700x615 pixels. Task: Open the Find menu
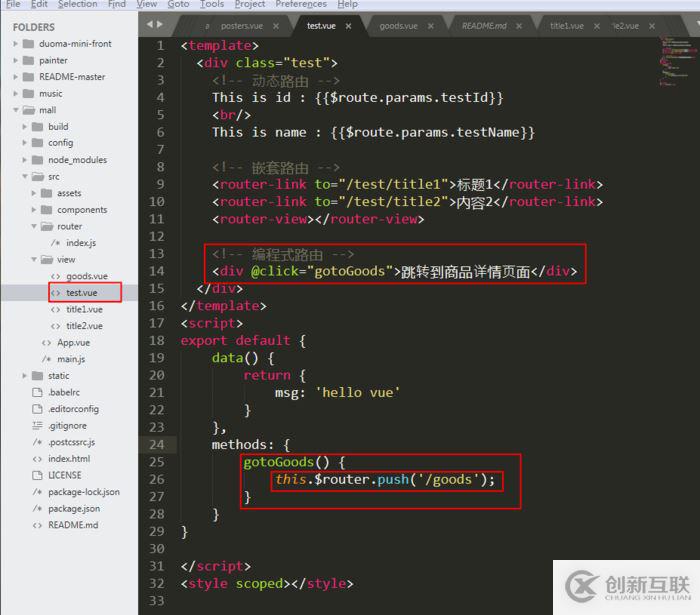117,4
